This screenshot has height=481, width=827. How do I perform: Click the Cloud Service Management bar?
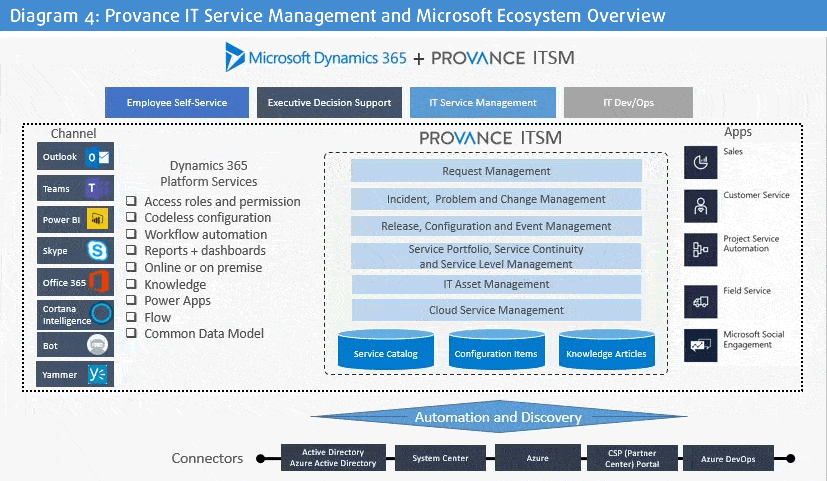496,310
